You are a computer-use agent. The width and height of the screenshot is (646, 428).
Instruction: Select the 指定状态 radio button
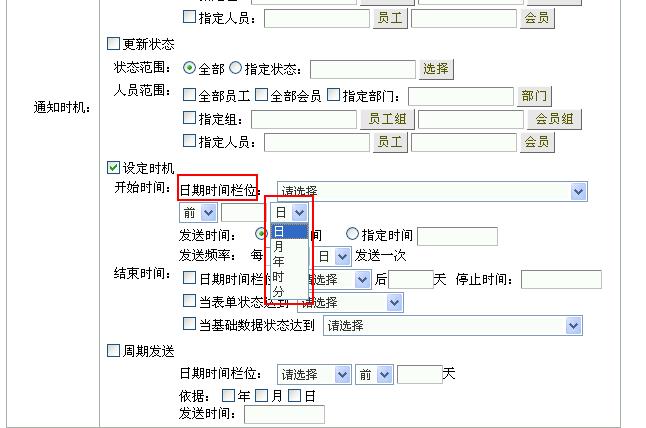(236, 69)
